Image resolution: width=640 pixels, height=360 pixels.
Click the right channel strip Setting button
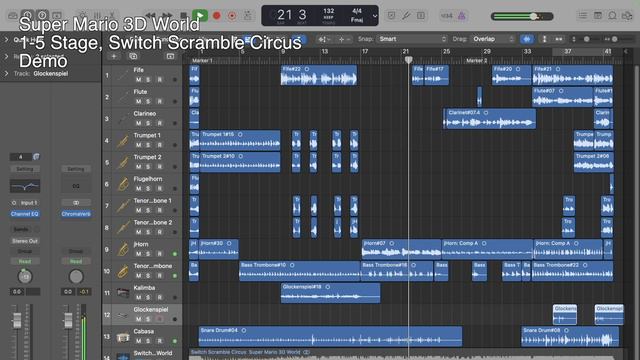[76, 169]
